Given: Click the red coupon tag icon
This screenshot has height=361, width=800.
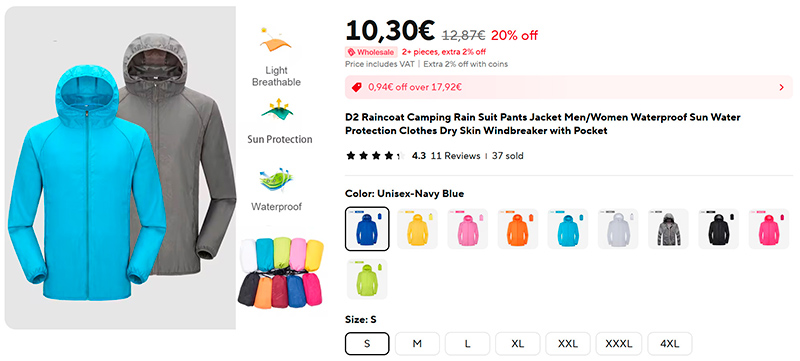Looking at the screenshot, I should tap(357, 87).
